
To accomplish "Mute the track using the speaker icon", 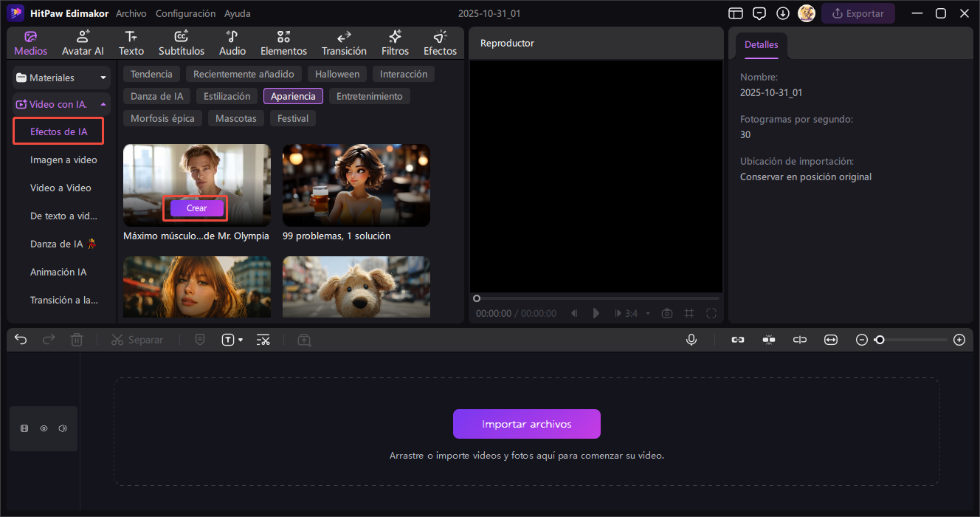I will (63, 428).
